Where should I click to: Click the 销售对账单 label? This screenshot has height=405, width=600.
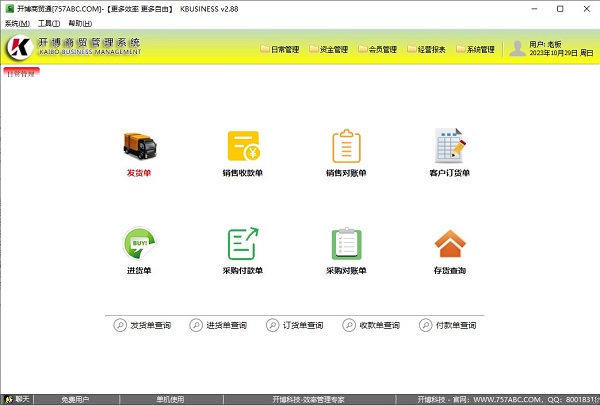346,173
